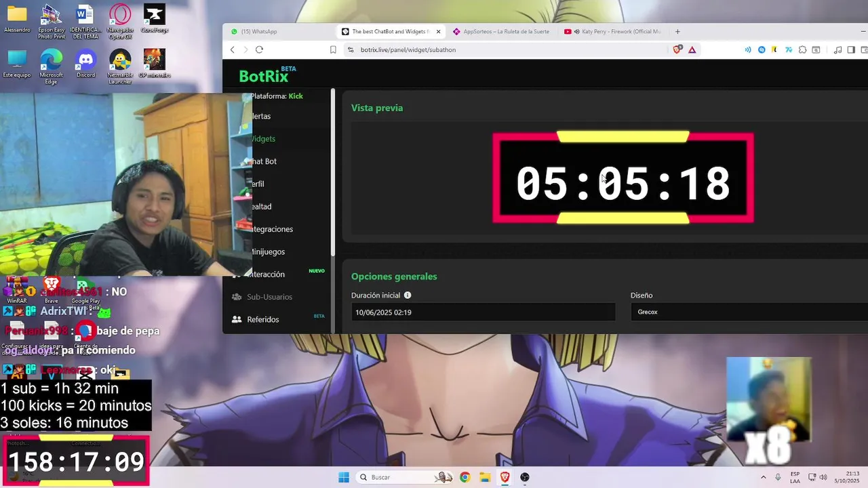Open Alertas in BotRix sidebar
This screenshot has width=868, height=488.
tap(261, 116)
